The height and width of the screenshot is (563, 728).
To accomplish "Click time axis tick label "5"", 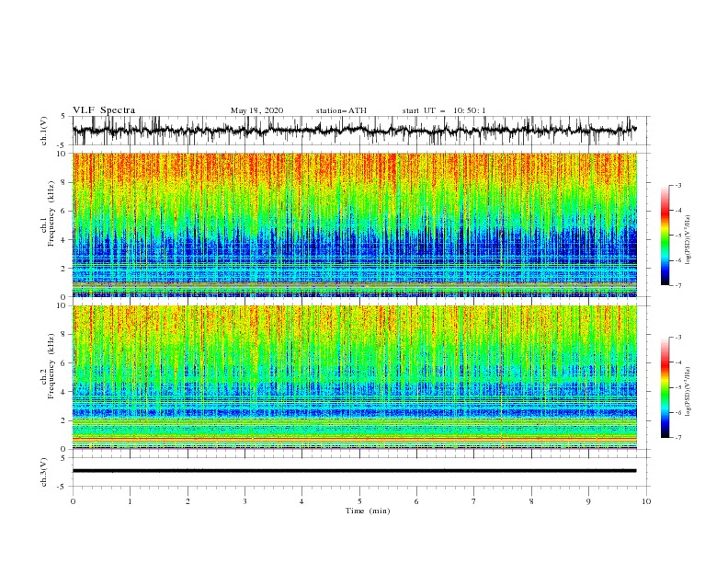I will click(359, 501).
